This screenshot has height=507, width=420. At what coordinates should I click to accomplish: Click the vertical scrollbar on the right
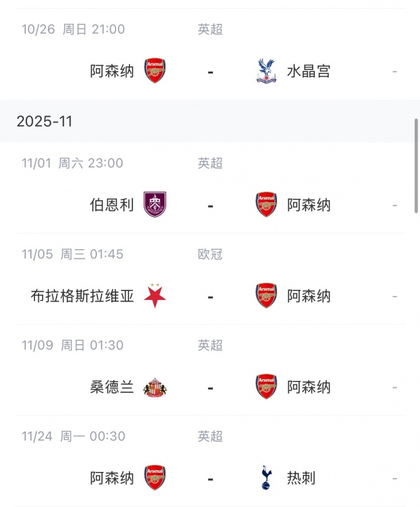click(x=416, y=165)
